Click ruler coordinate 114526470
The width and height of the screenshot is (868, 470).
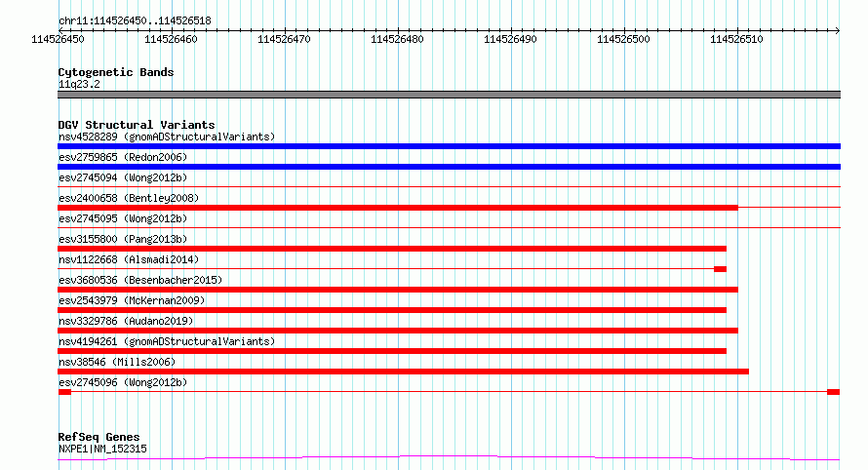click(284, 39)
